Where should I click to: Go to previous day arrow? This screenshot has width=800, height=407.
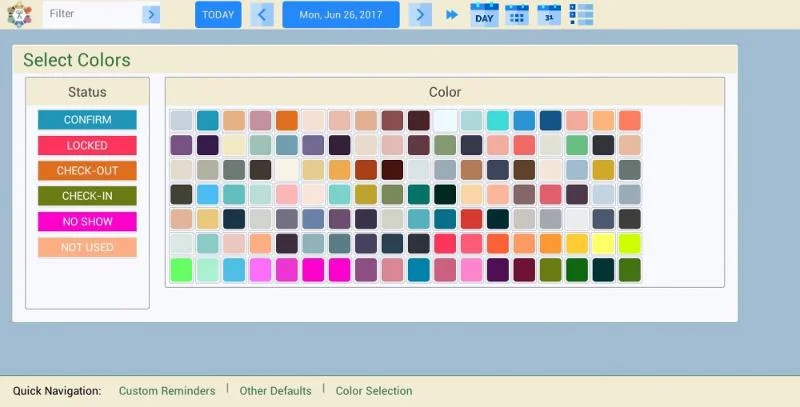262,15
